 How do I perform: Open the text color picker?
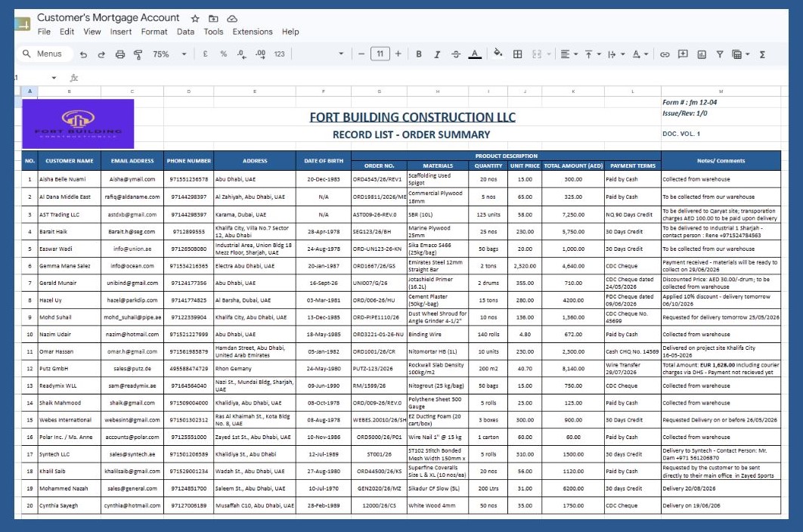(475, 54)
